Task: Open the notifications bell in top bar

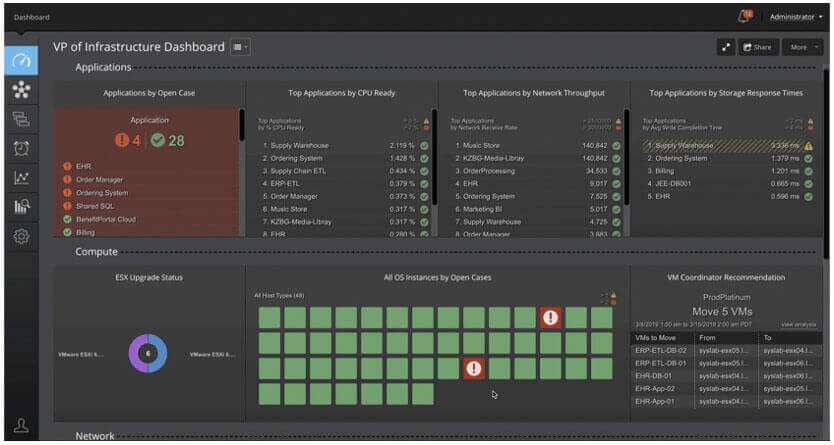Action: [746, 16]
